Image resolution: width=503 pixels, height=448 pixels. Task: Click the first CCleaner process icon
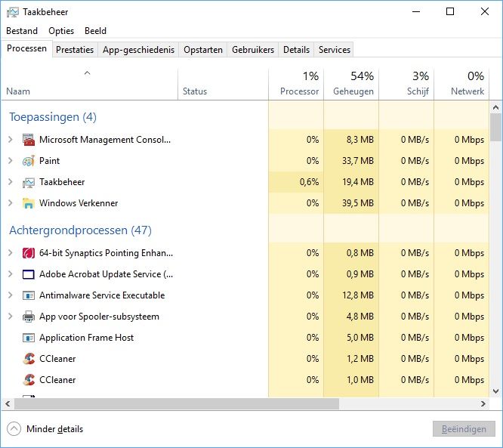(29, 359)
